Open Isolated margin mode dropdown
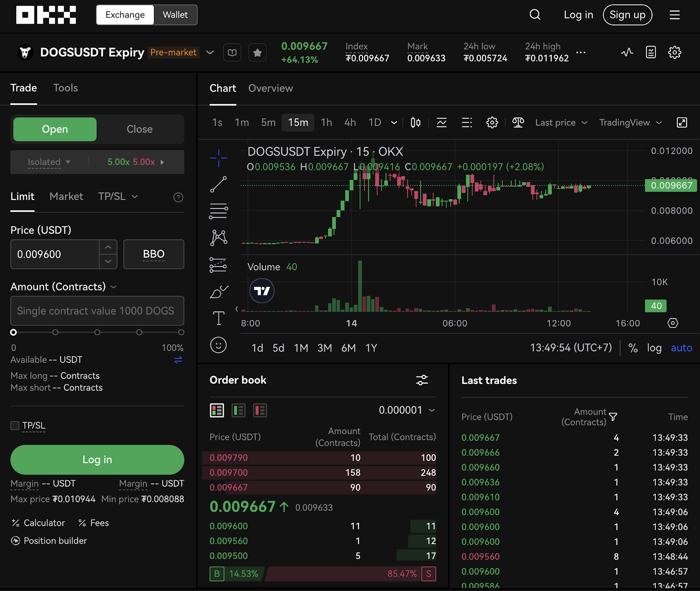 [x=49, y=162]
